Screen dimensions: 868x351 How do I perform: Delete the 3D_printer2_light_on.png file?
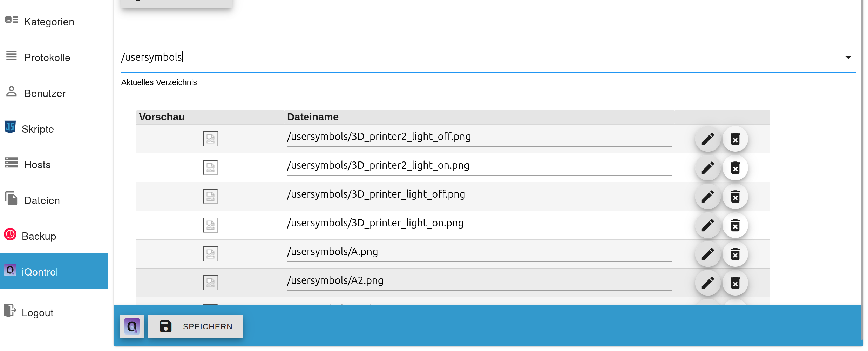point(735,168)
